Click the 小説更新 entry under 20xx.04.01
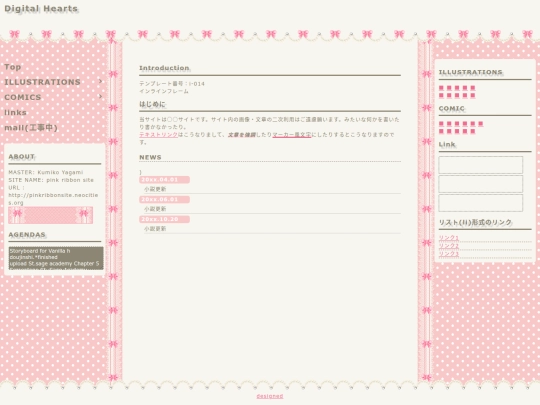The width and height of the screenshot is (540, 405). tap(155, 189)
